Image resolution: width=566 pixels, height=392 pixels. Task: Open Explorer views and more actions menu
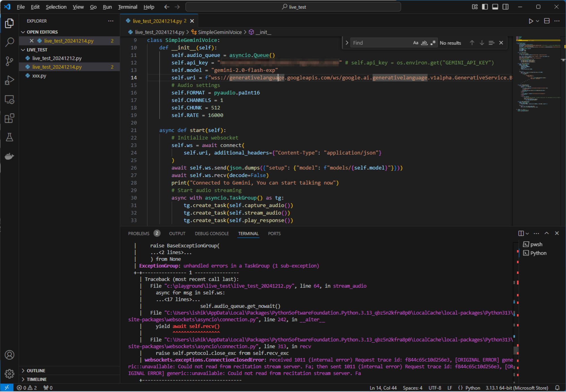[x=111, y=21]
